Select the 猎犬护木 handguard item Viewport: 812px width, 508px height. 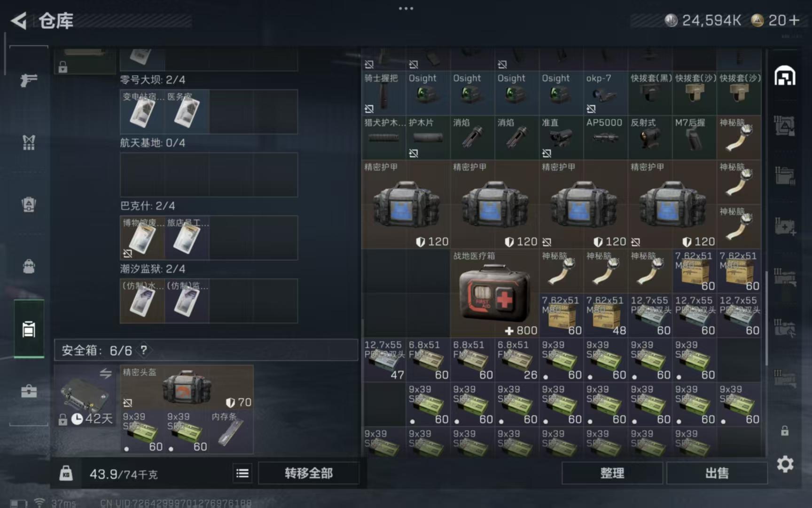click(383, 138)
